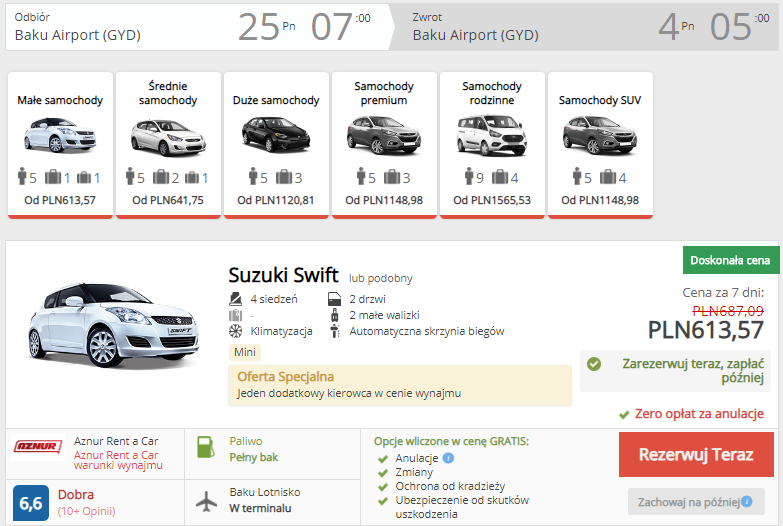Click the Aznur Rent a Car logo
This screenshot has width=783, height=526.
click(40, 446)
